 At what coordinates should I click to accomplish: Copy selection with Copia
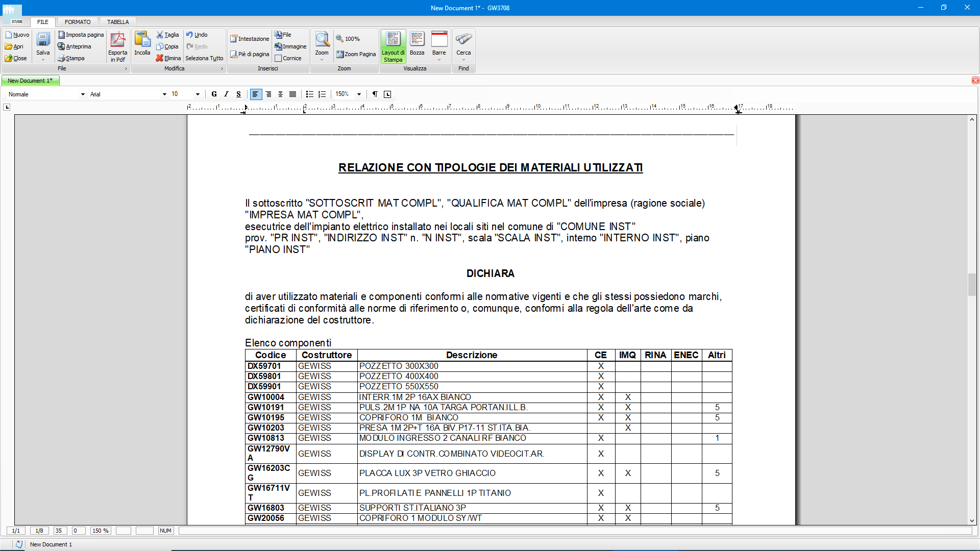coord(167,46)
